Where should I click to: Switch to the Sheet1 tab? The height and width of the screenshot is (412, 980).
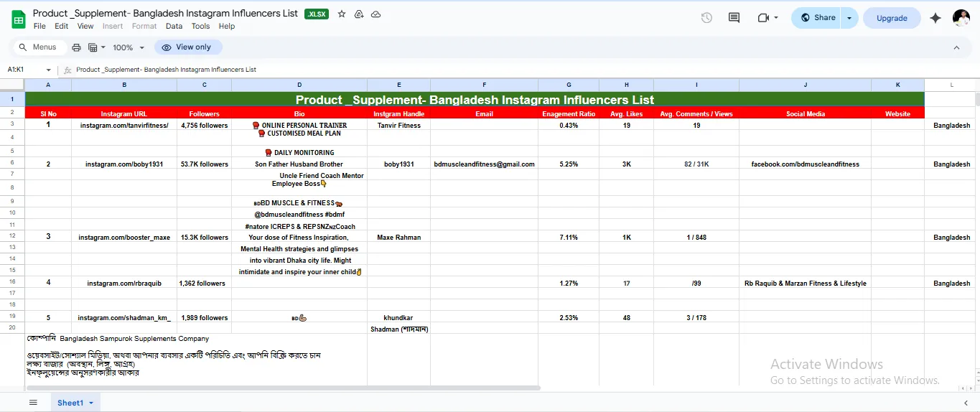[x=70, y=403]
